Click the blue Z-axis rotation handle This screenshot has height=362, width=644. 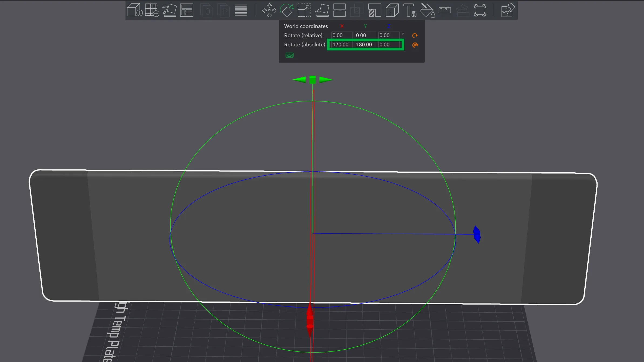[477, 234]
